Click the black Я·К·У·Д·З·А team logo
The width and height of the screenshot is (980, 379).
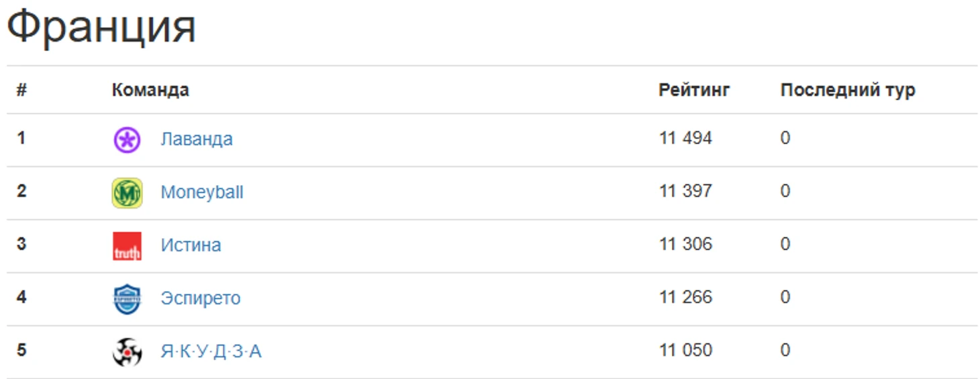tap(126, 351)
